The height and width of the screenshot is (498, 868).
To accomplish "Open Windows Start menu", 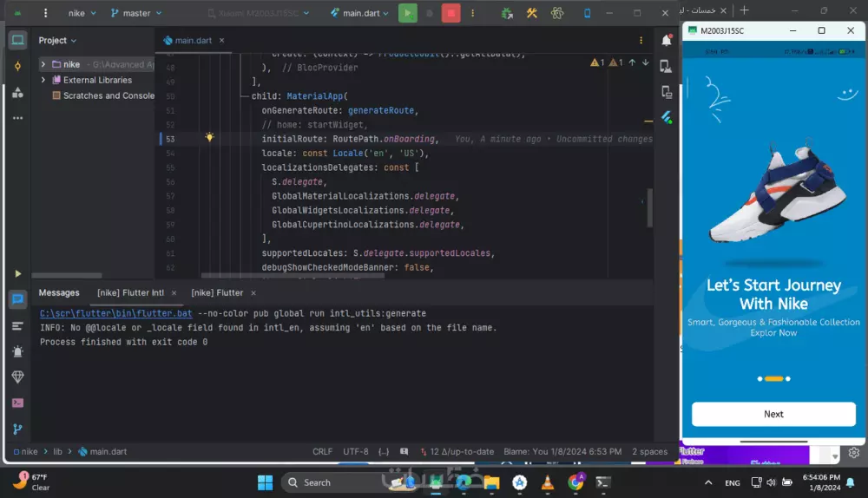I will pyautogui.click(x=265, y=482).
